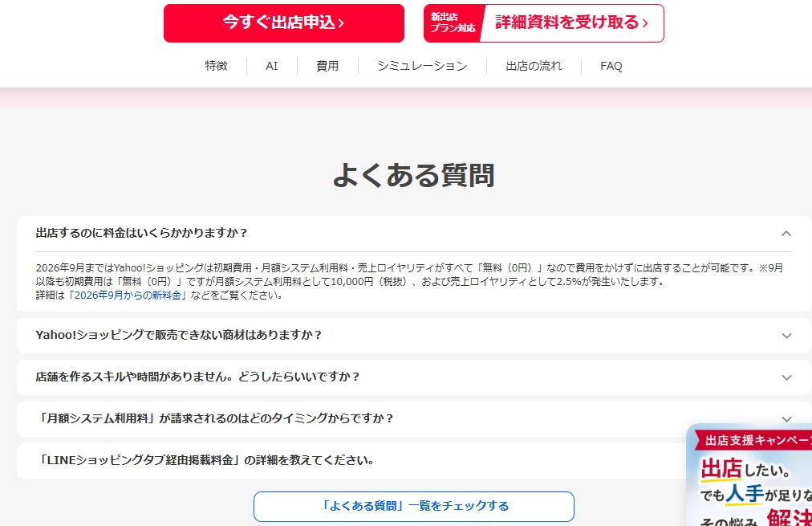Expand the 店舗を作るスキルや時間がありません question chevron

pos(786,377)
